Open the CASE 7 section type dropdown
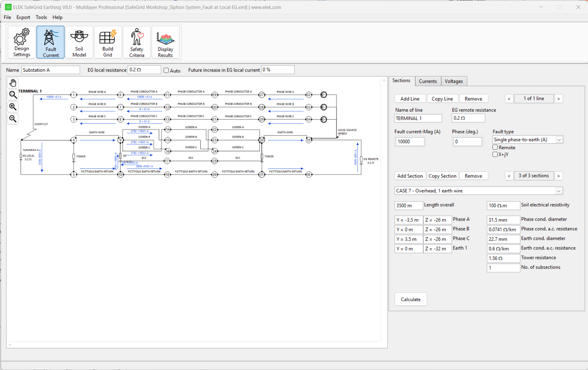588x370 pixels. [x=559, y=191]
